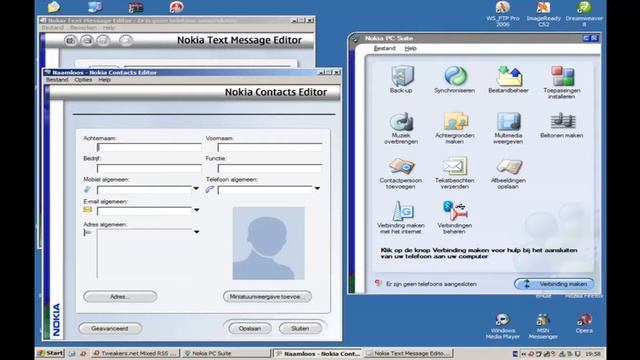This screenshot has width=640, height=360.
Task: Click the clock in the system tray
Action: pos(593,354)
